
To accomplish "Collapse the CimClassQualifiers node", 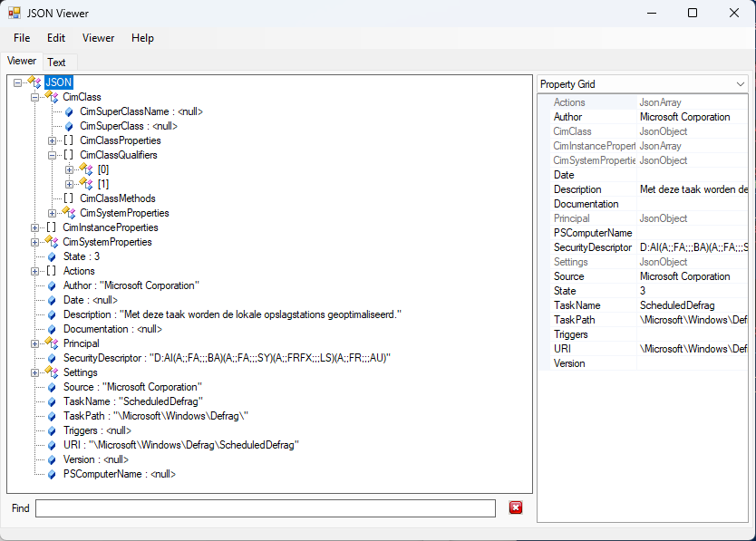I will point(53,155).
